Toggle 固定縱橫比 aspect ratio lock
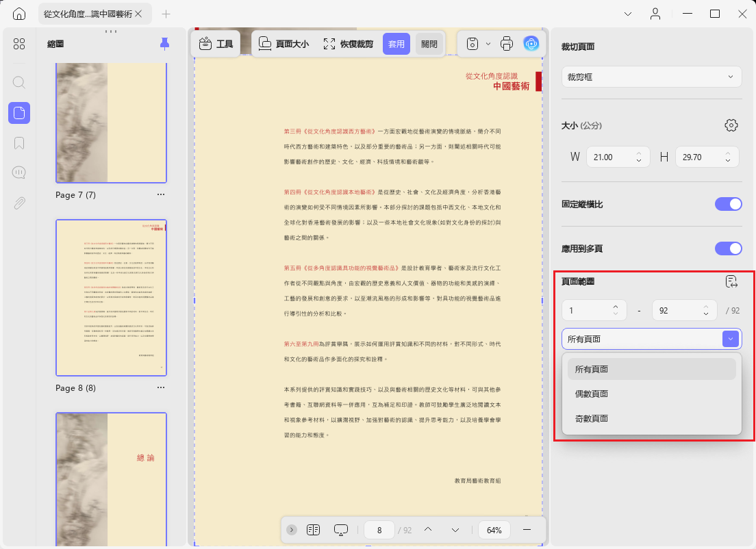The height and width of the screenshot is (549, 756). [729, 205]
